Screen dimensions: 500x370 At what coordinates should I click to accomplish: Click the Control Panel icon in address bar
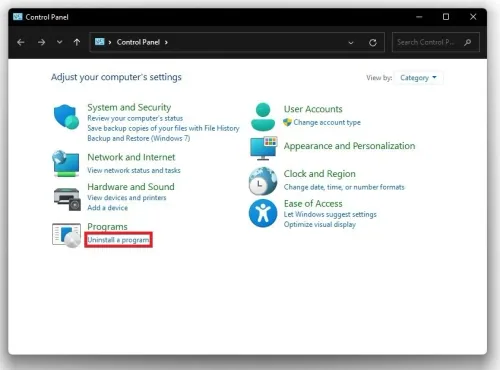99,42
